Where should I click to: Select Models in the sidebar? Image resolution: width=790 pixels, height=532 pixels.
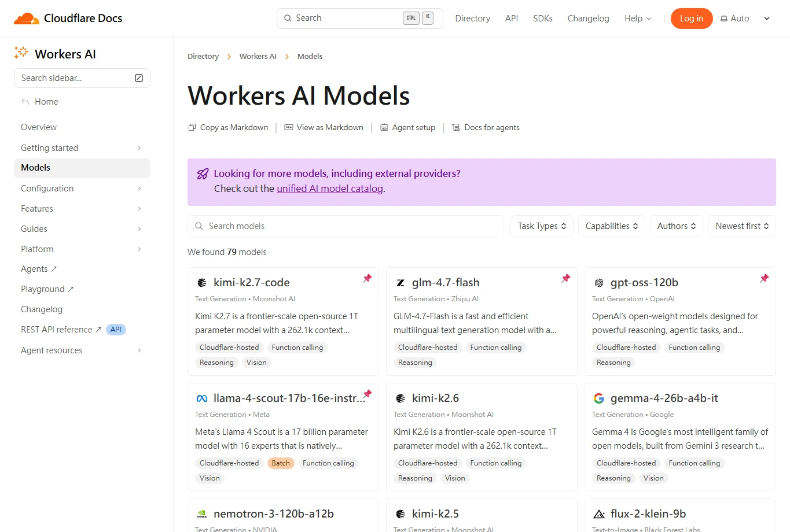82,168
